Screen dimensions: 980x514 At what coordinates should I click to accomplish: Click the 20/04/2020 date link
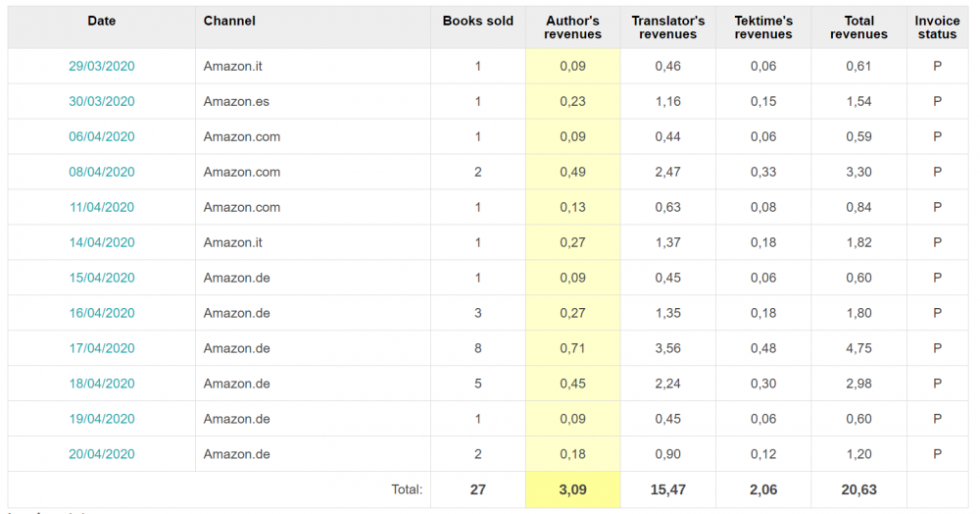coord(101,455)
